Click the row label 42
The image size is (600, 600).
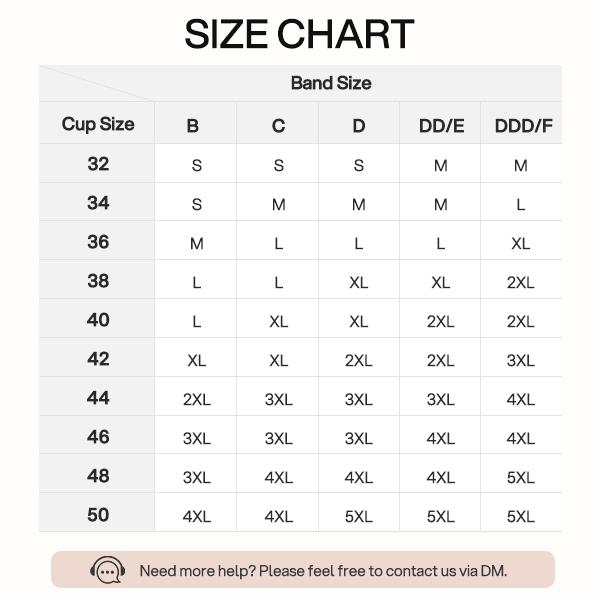97,359
